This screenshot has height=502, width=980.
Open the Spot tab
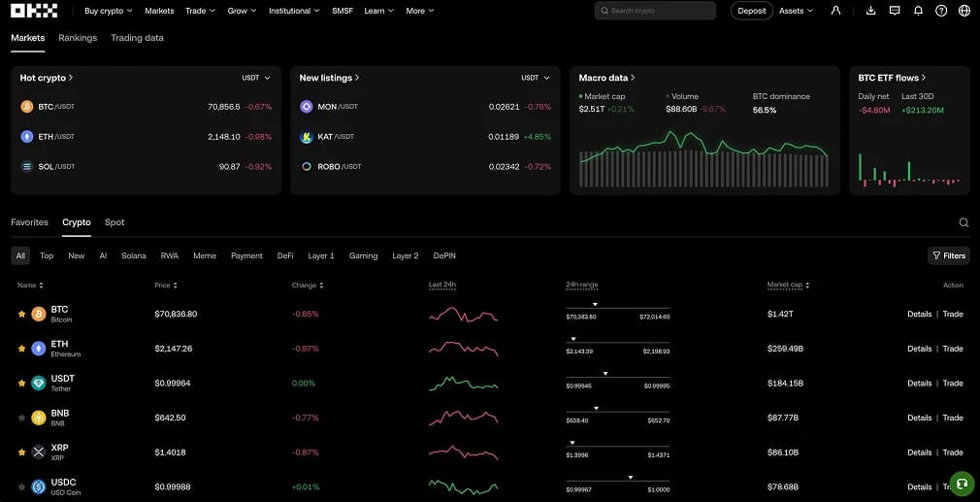tap(114, 222)
